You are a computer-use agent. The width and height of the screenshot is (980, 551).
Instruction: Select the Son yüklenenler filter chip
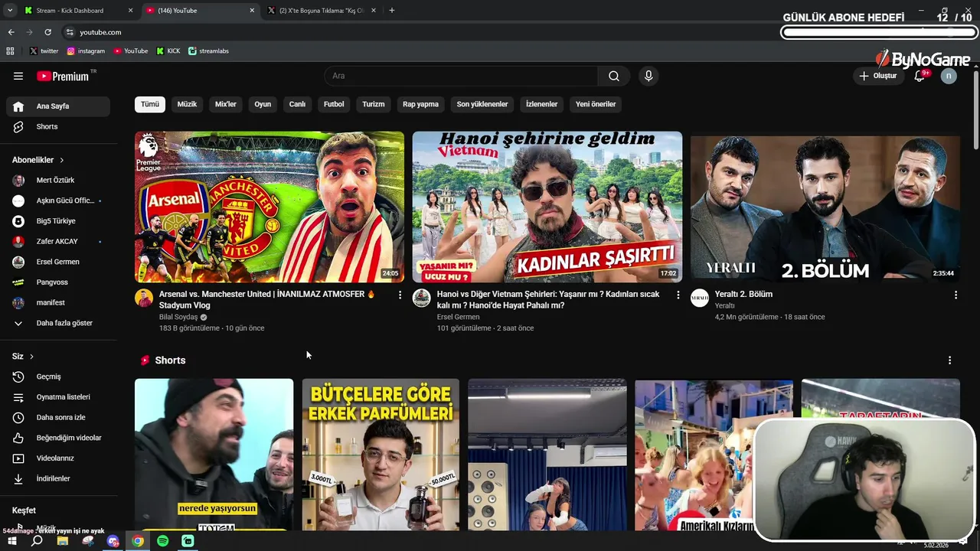(482, 104)
